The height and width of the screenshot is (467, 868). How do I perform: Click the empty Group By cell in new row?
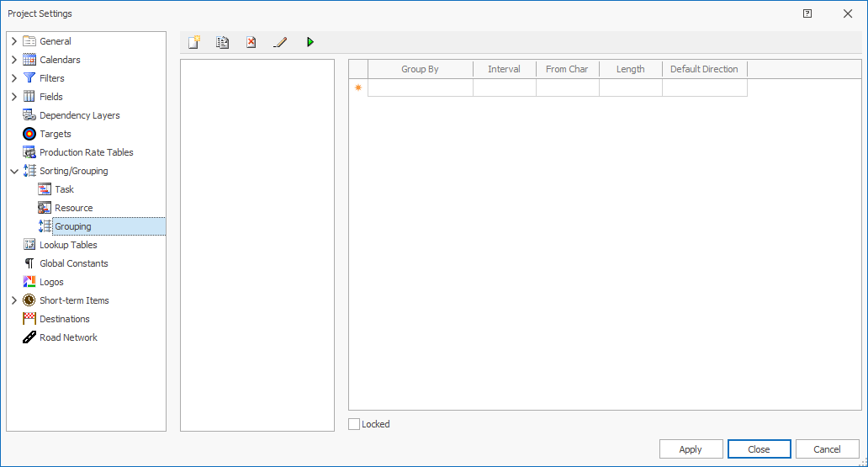(x=420, y=88)
